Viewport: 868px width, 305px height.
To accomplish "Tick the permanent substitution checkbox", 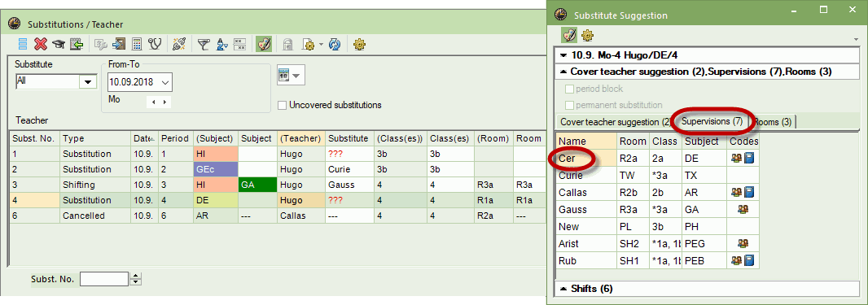I will click(568, 105).
